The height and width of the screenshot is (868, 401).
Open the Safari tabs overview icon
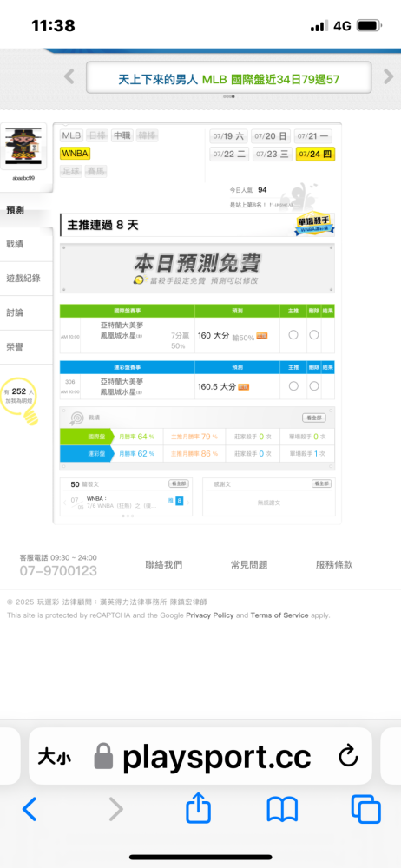(366, 809)
